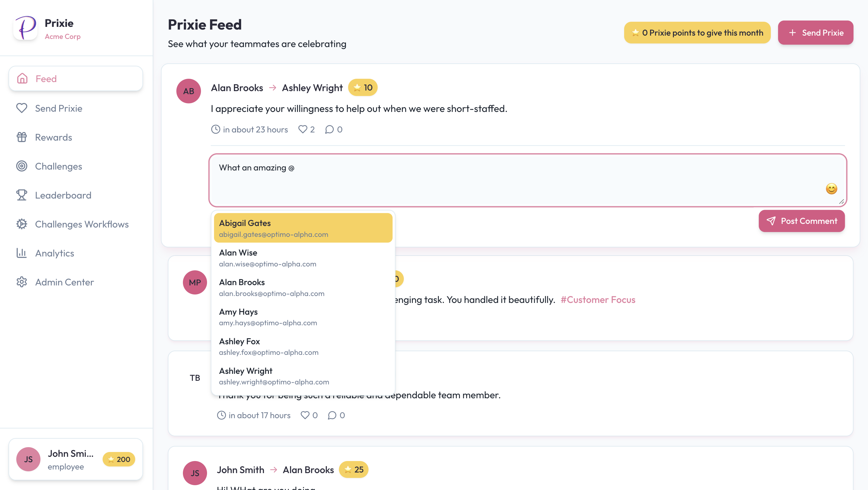868x490 pixels.
Task: Click the Post Comment button
Action: 801,221
